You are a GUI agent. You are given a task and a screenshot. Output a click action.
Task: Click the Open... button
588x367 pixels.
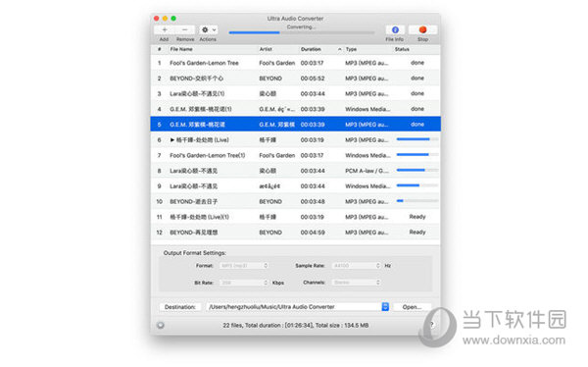(x=412, y=307)
